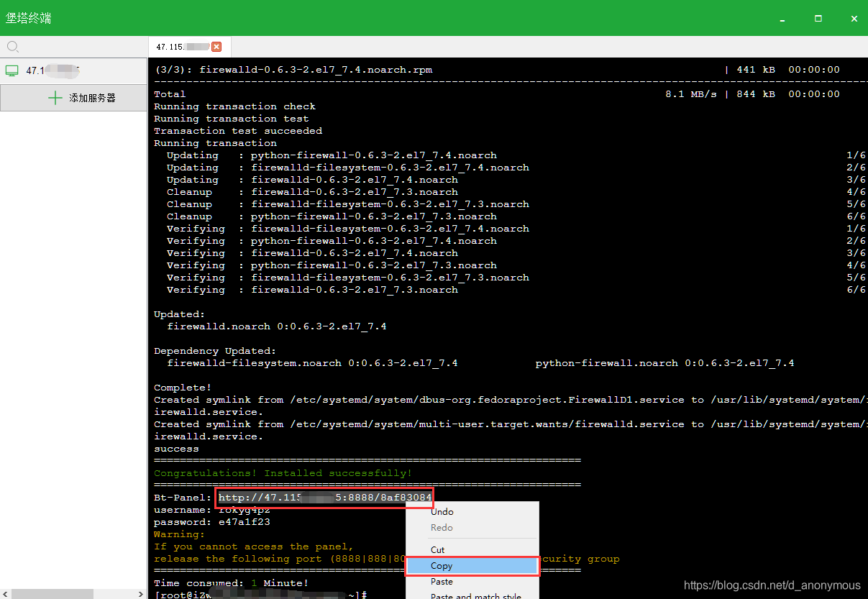
Task: Click the 'Running transaction test' line
Action: pos(231,119)
